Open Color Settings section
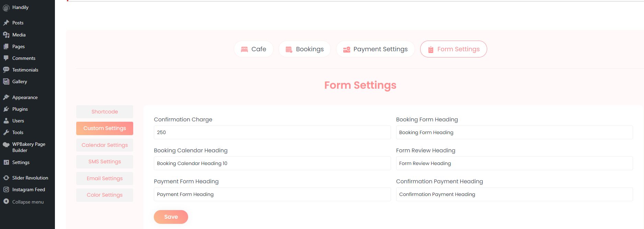 (x=105, y=195)
